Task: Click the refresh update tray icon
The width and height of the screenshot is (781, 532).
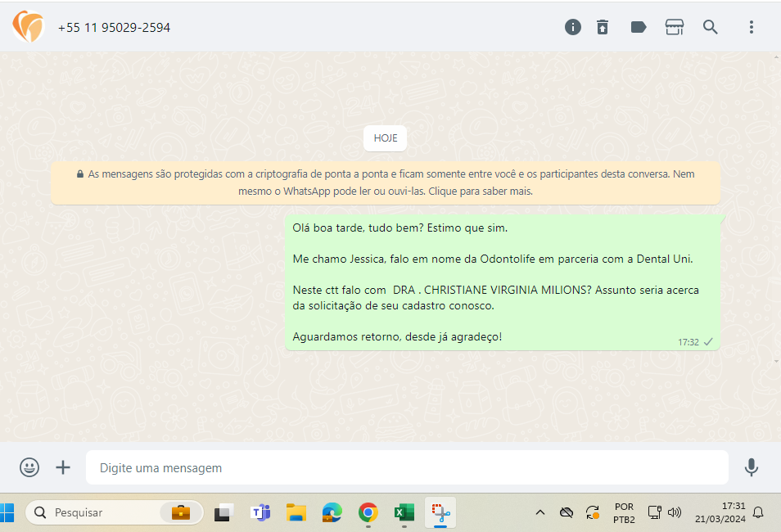Action: coord(592,512)
